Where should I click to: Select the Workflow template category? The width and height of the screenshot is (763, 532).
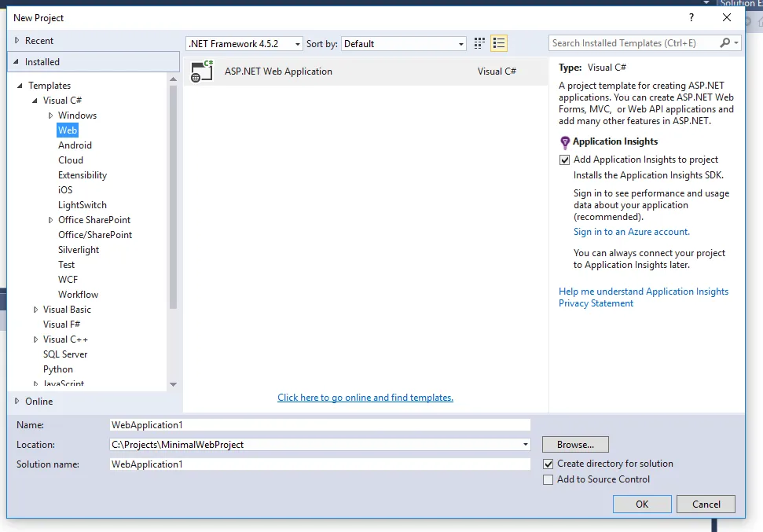(x=78, y=295)
